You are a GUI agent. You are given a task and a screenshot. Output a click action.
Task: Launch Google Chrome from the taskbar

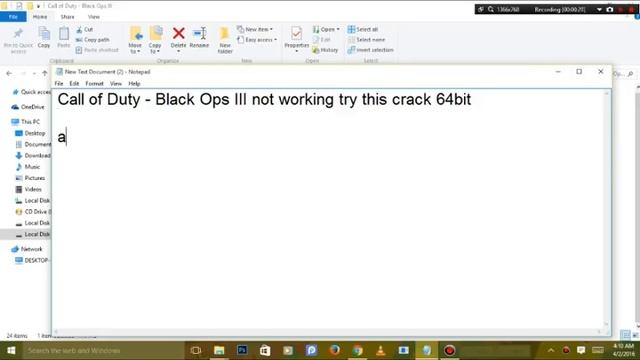click(358, 350)
